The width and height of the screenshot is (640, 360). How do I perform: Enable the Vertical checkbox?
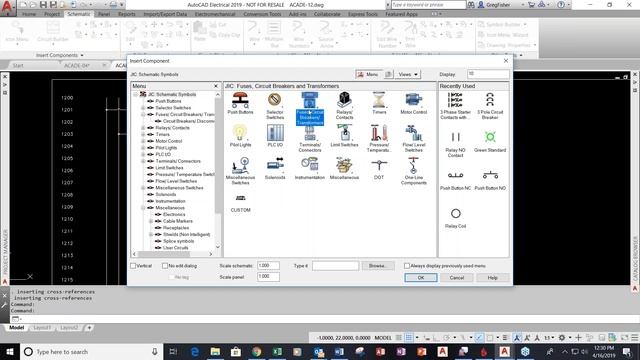(x=133, y=266)
